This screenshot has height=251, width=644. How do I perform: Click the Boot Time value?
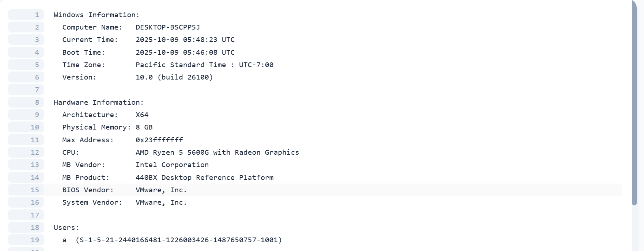point(185,53)
